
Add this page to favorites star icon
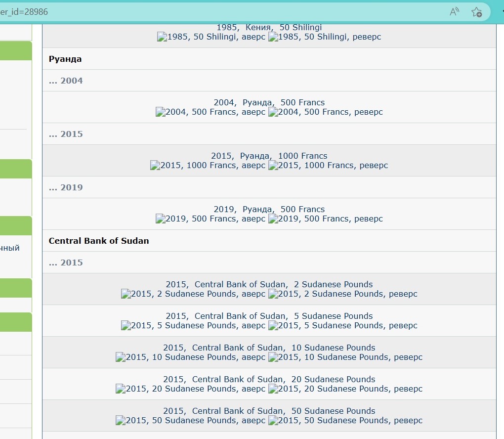pos(476,12)
